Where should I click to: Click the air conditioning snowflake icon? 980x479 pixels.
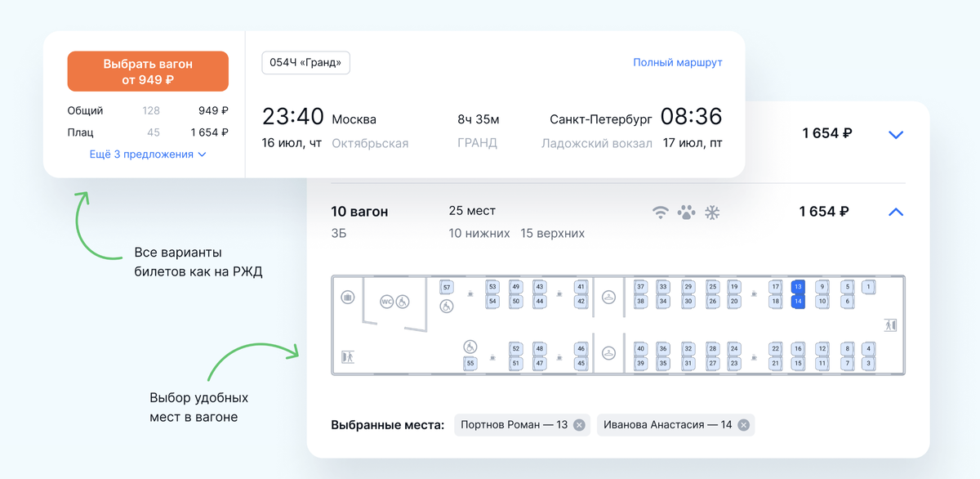click(x=713, y=213)
